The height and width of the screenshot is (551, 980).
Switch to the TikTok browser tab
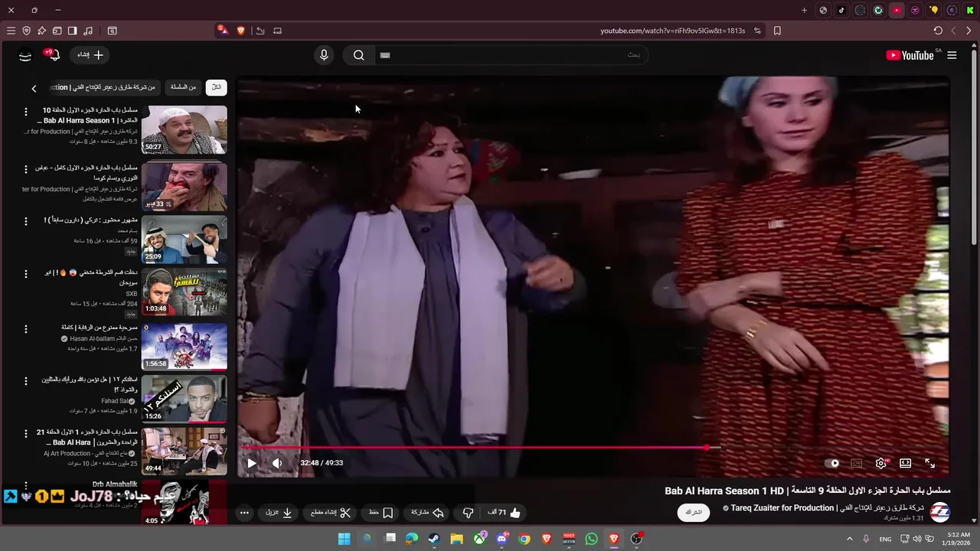click(x=841, y=10)
